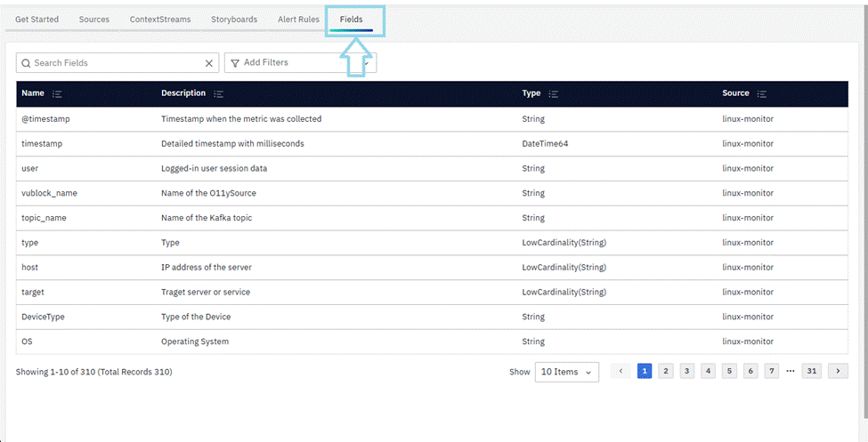Go to previous page using left arrow
The width and height of the screenshot is (868, 442).
622,372
